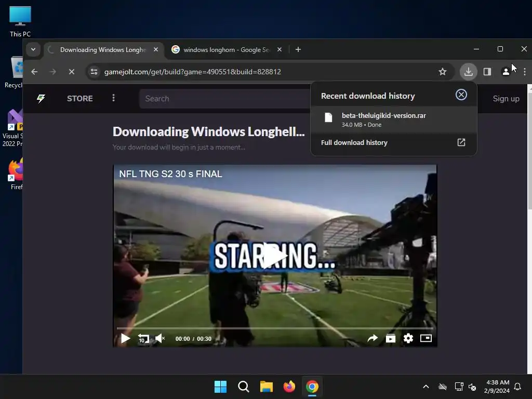Select the Visual Studio 2022 desktop shortcut
Viewport: 532px width, 399px height.
(x=13, y=128)
